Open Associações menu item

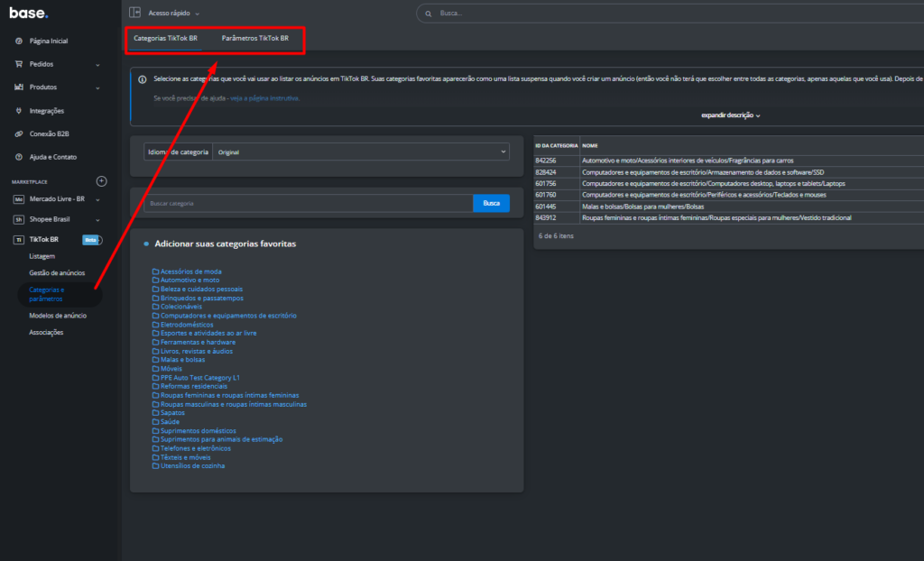point(46,332)
